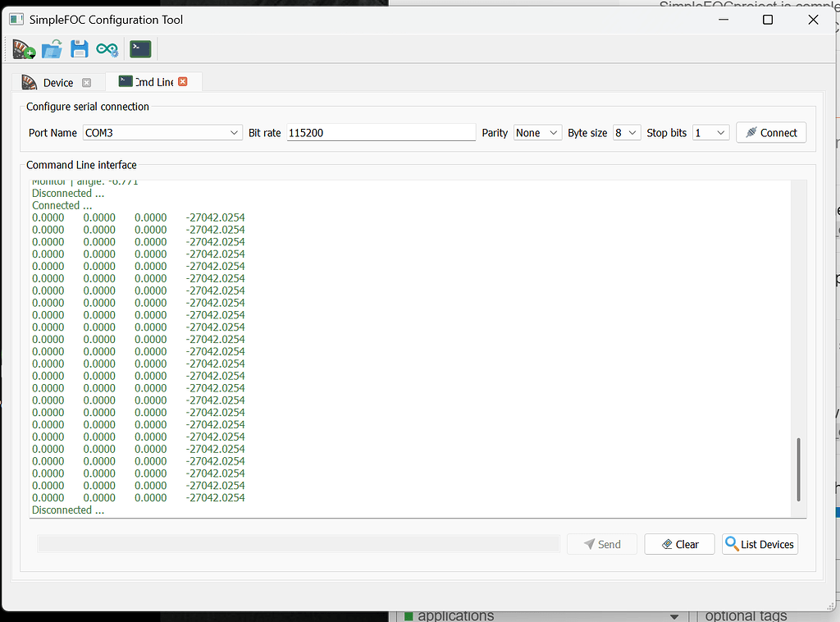Open a saved configuration with the folder icon
Viewport: 840px width, 622px height.
[x=52, y=49]
